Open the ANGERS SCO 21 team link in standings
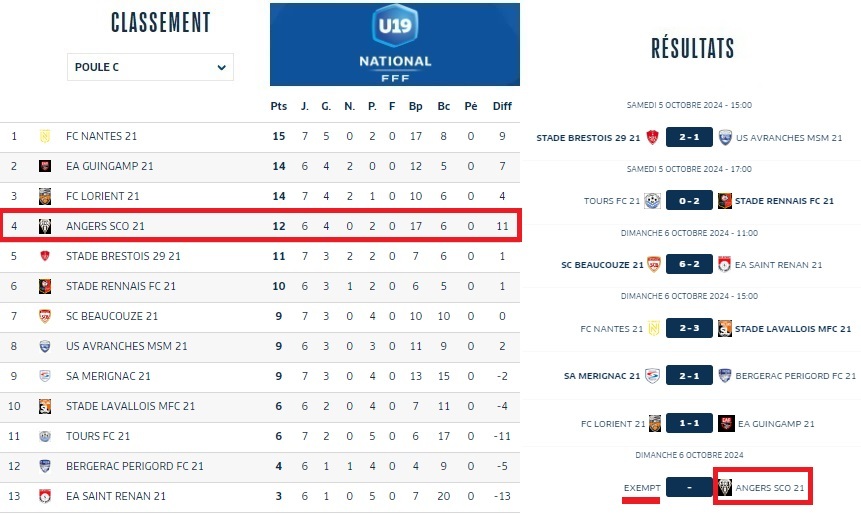This screenshot has height=519, width=861. pos(105,226)
